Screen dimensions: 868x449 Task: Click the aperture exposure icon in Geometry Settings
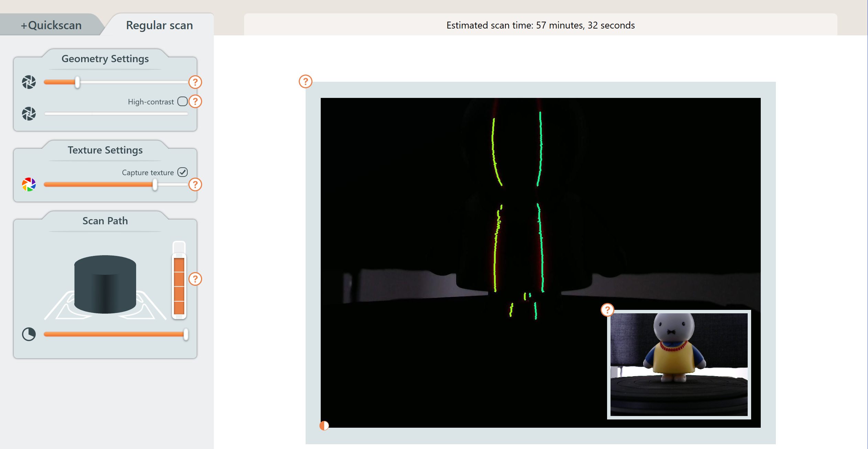(29, 82)
